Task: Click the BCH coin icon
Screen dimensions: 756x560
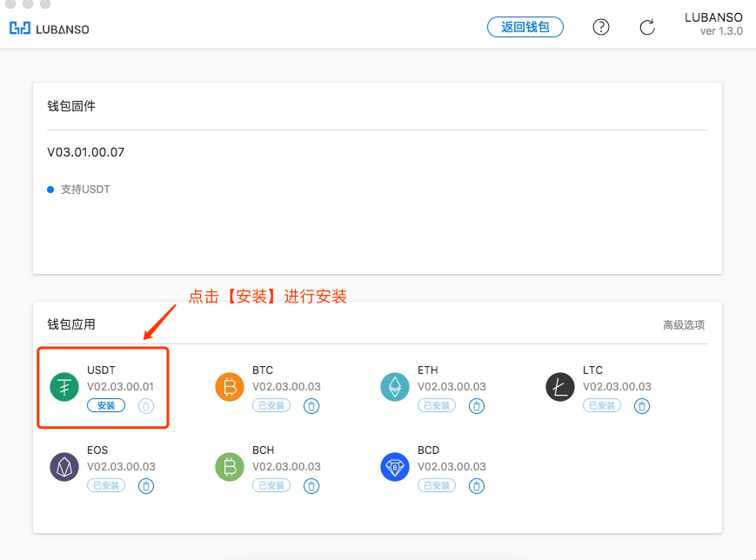Action: coord(230,467)
